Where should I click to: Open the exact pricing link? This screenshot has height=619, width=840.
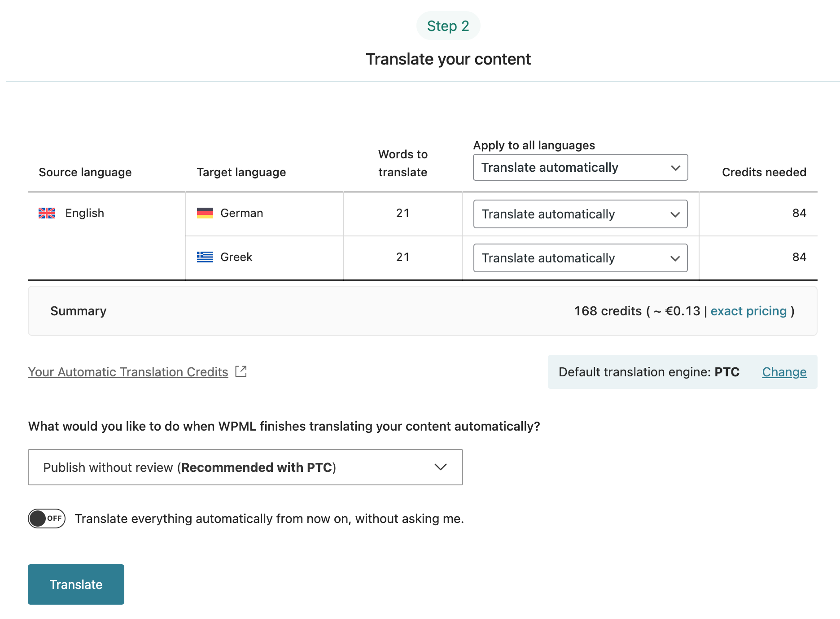click(x=748, y=311)
